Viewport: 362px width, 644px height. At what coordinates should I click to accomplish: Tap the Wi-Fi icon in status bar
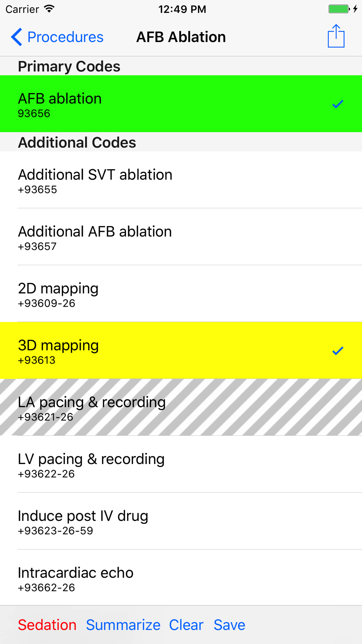49,9
